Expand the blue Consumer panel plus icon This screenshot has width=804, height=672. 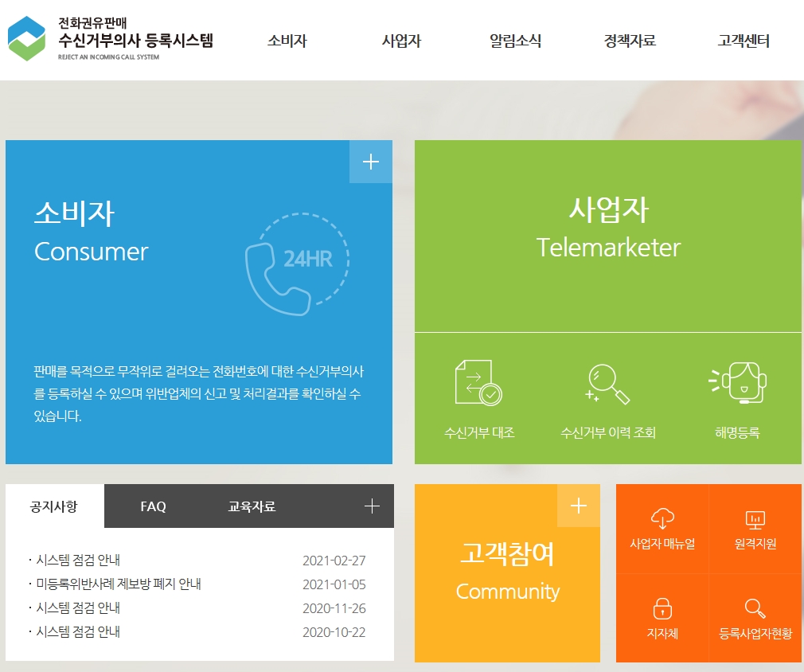tap(371, 162)
